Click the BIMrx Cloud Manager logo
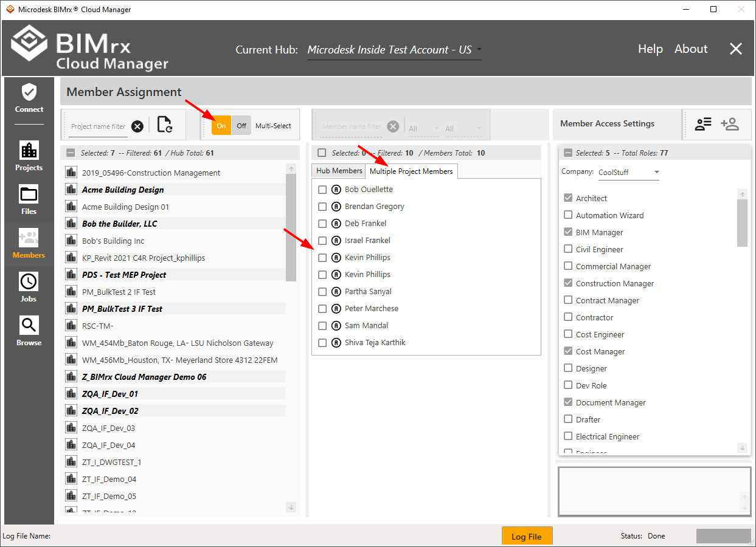The image size is (756, 547). [x=90, y=47]
